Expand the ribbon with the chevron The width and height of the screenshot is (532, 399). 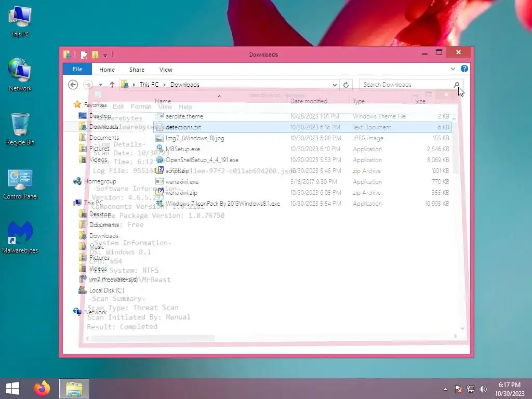tap(453, 69)
